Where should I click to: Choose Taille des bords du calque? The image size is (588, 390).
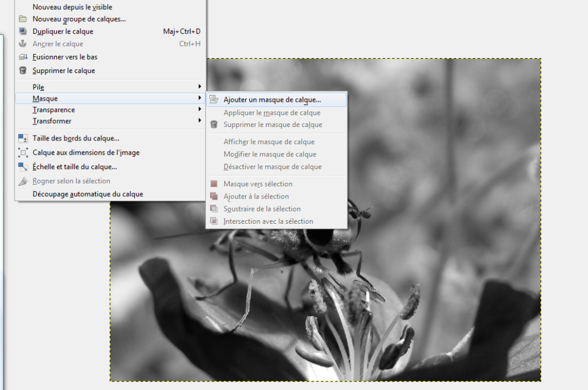(110, 138)
